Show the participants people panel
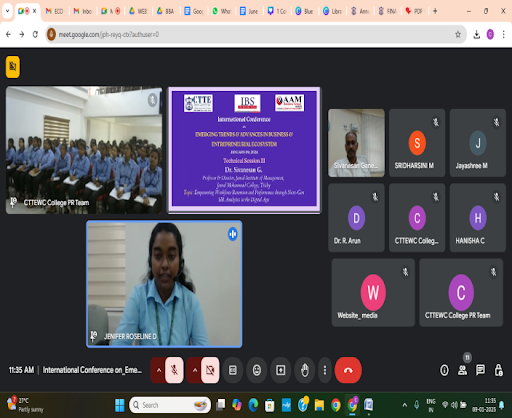 pyautogui.click(x=462, y=370)
